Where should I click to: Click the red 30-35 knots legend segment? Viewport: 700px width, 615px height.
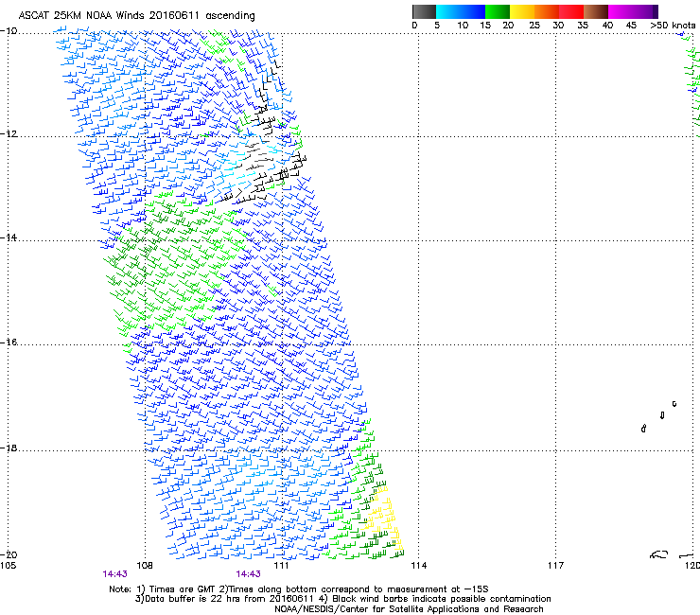click(x=571, y=11)
